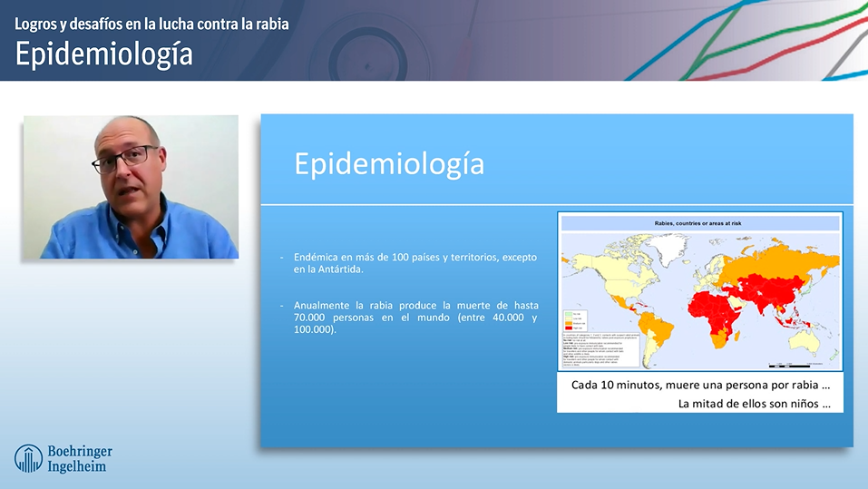The width and height of the screenshot is (868, 489).
Task: Click the bullet about 'Endémica en más de 100 países'
Action: tap(414, 263)
